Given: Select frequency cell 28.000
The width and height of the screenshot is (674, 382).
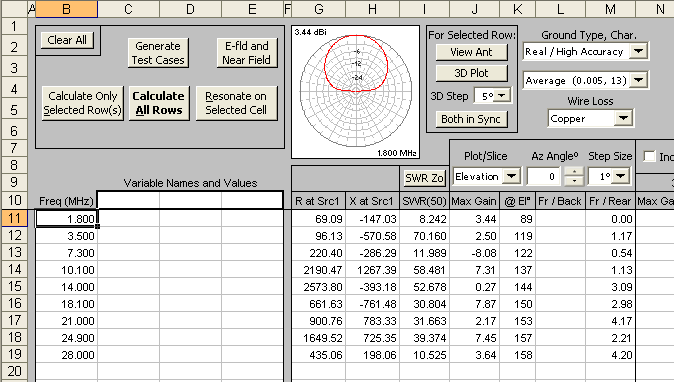Looking at the screenshot, I should (x=66, y=355).
